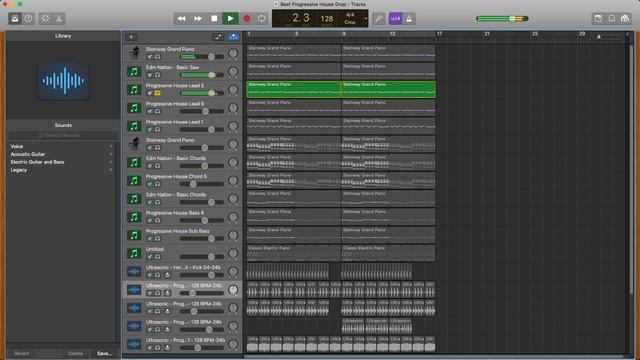Toggle Show Automation button above track headers
Screen dimensions: 640x360
(219, 37)
